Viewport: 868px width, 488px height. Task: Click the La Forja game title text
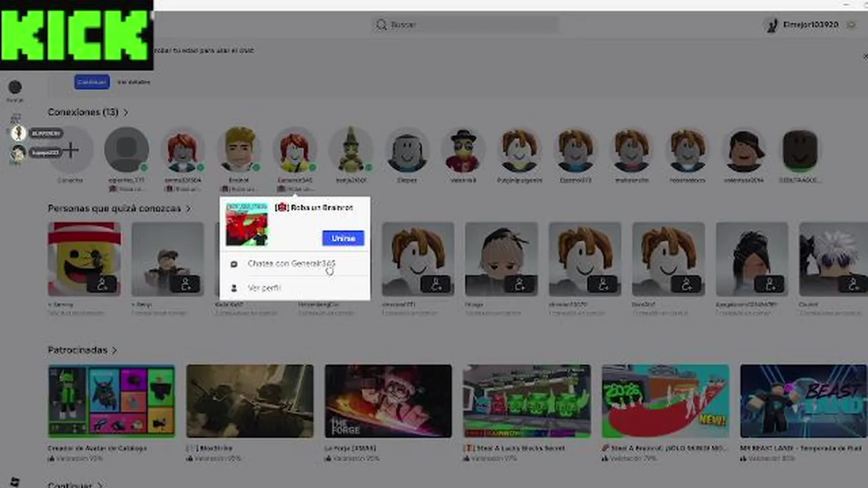coord(351,448)
